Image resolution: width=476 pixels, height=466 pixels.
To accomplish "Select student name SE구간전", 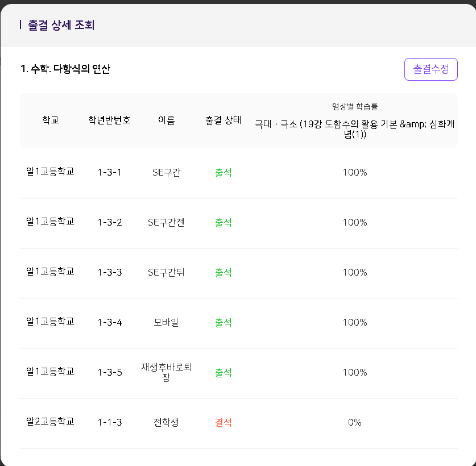I will [x=167, y=223].
